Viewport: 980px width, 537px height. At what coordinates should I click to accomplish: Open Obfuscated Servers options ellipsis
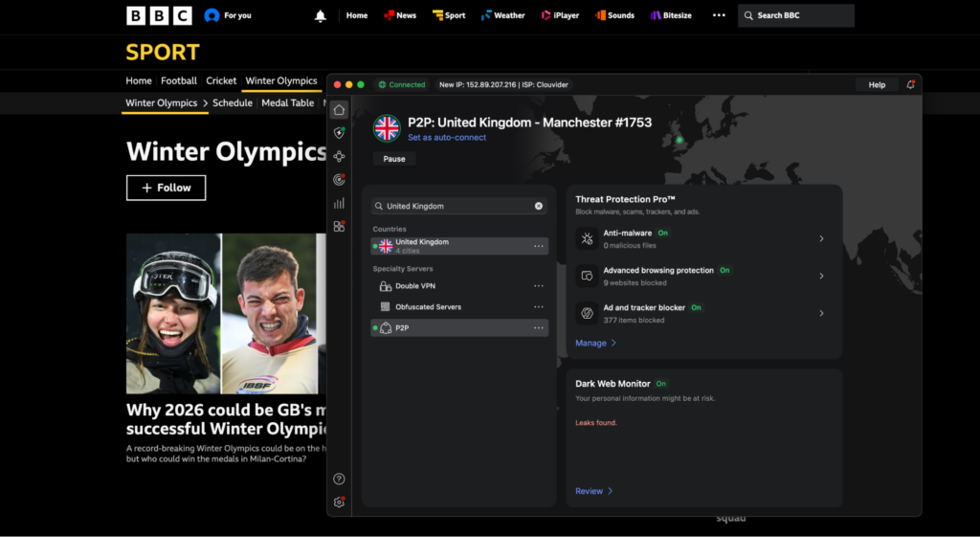[x=539, y=307]
